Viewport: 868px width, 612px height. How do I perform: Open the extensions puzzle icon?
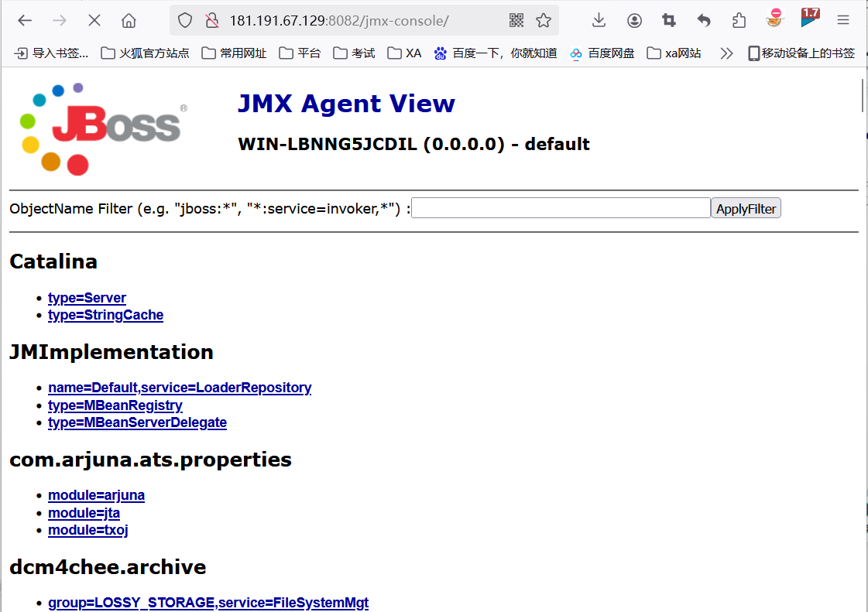[x=739, y=21]
